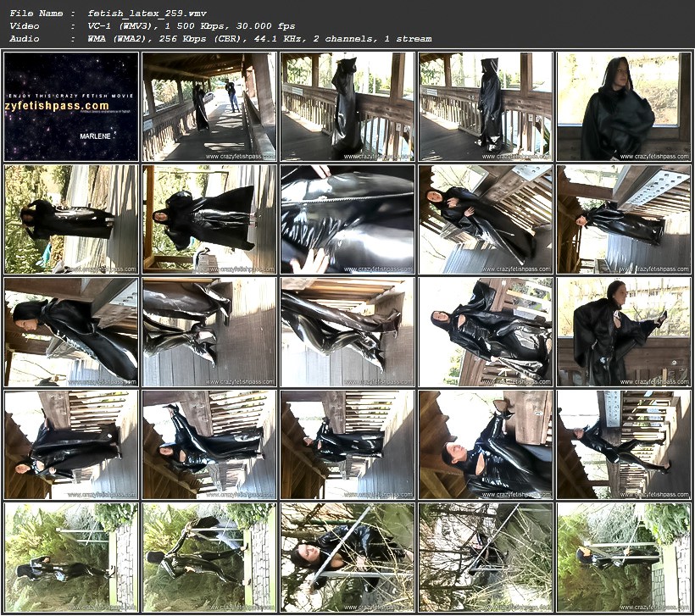Select the extreme close-up shiny black latex thumbnail
This screenshot has width=695, height=616.
coord(347,219)
